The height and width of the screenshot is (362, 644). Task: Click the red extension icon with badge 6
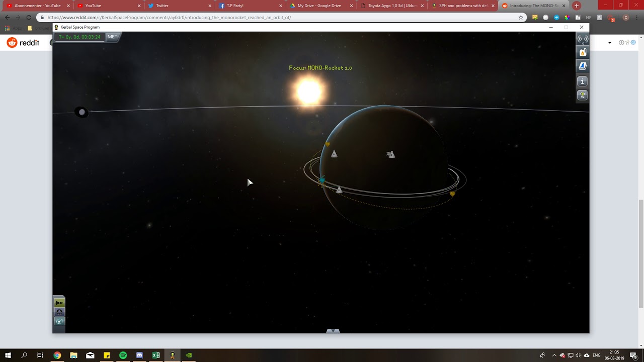click(611, 18)
